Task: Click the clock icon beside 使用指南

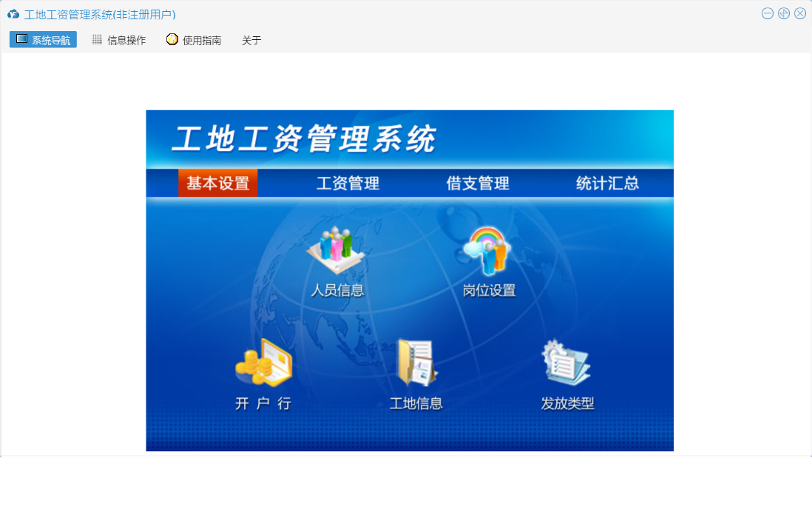Action: click(172, 40)
